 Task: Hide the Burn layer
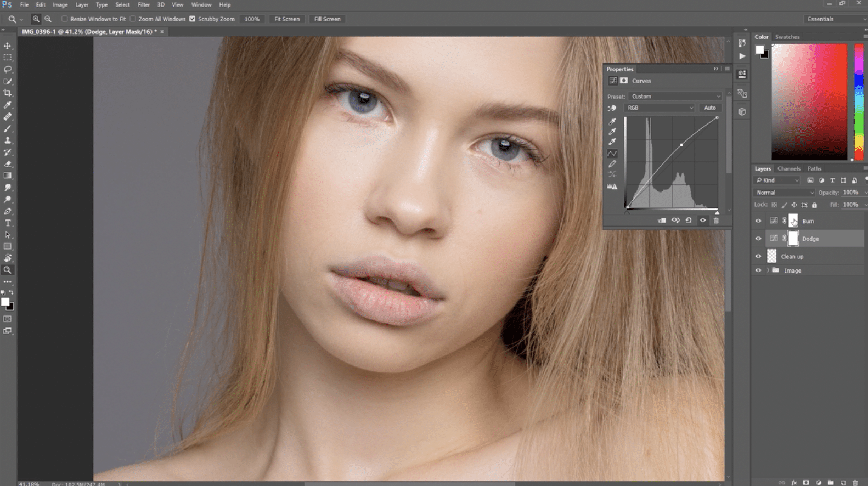coord(758,221)
